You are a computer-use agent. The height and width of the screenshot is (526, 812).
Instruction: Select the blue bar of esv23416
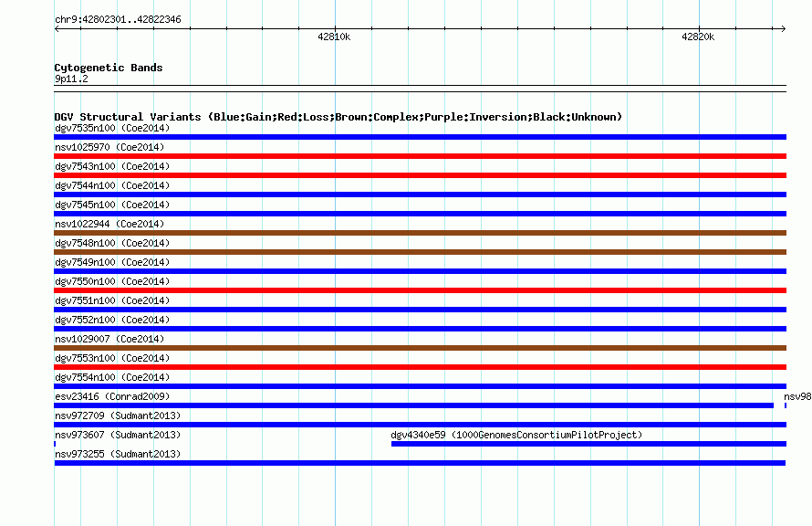[414, 405]
